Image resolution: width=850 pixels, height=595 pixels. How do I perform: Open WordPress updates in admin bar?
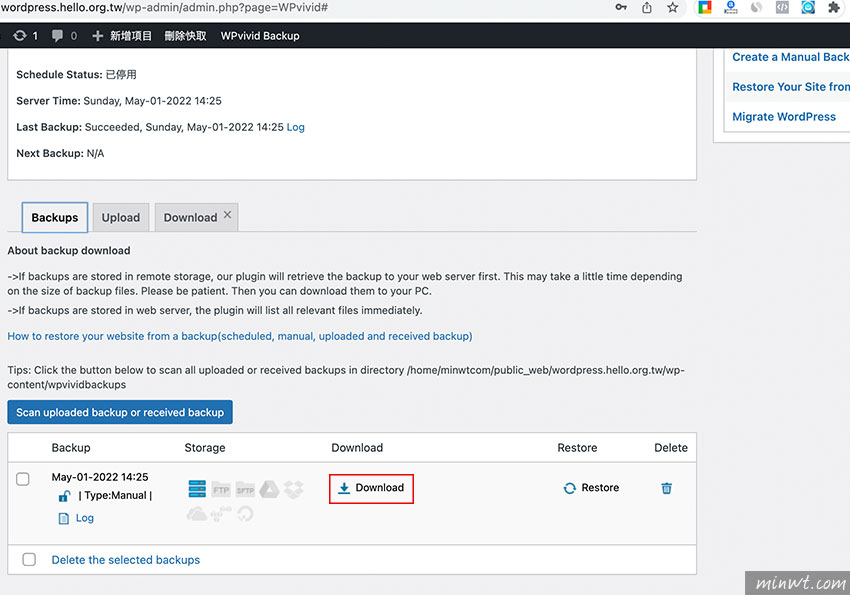(25, 36)
